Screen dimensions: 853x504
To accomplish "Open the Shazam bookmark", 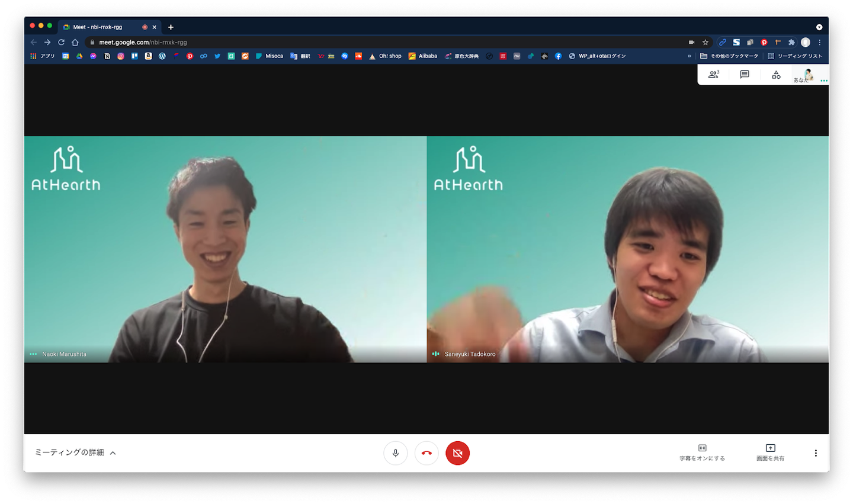I will (x=345, y=56).
